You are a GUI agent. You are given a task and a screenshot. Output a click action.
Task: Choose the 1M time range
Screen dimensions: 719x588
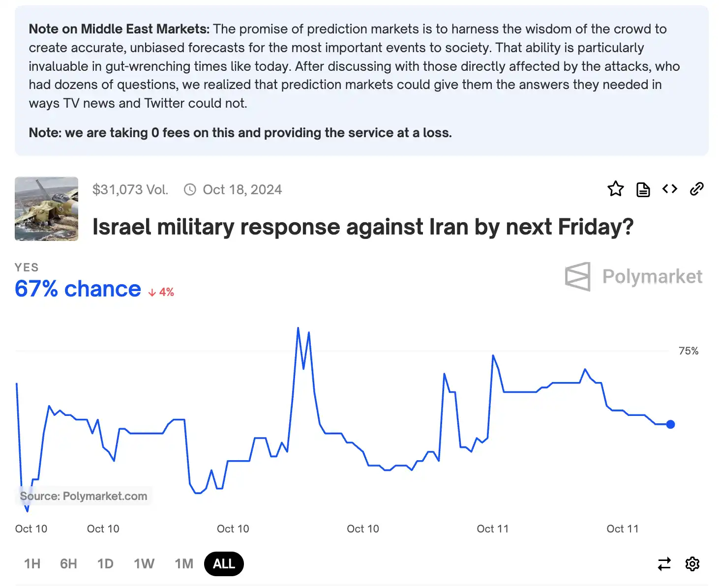(184, 564)
